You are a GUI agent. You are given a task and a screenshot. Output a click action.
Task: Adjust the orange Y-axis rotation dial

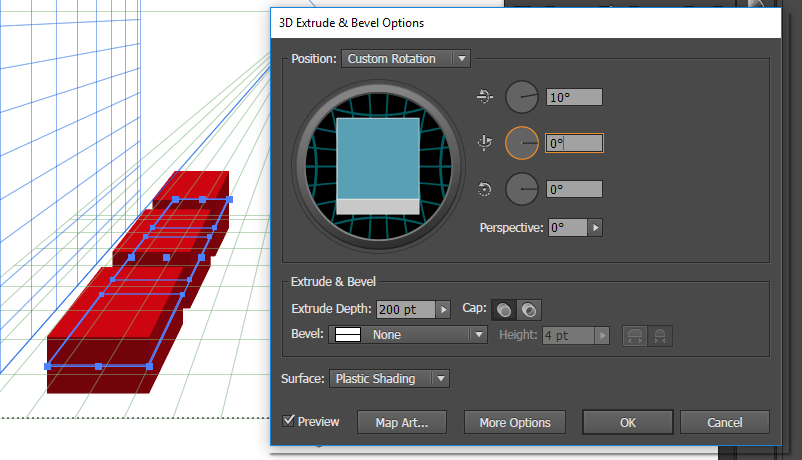coord(522,143)
